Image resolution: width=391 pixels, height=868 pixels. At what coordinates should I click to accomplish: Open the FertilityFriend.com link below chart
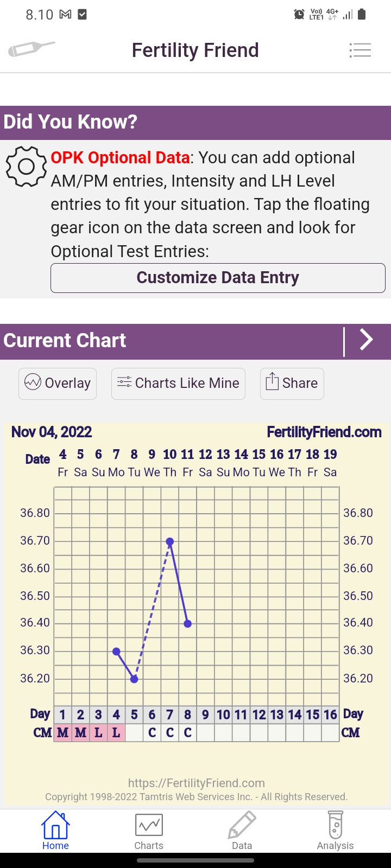pyautogui.click(x=196, y=783)
